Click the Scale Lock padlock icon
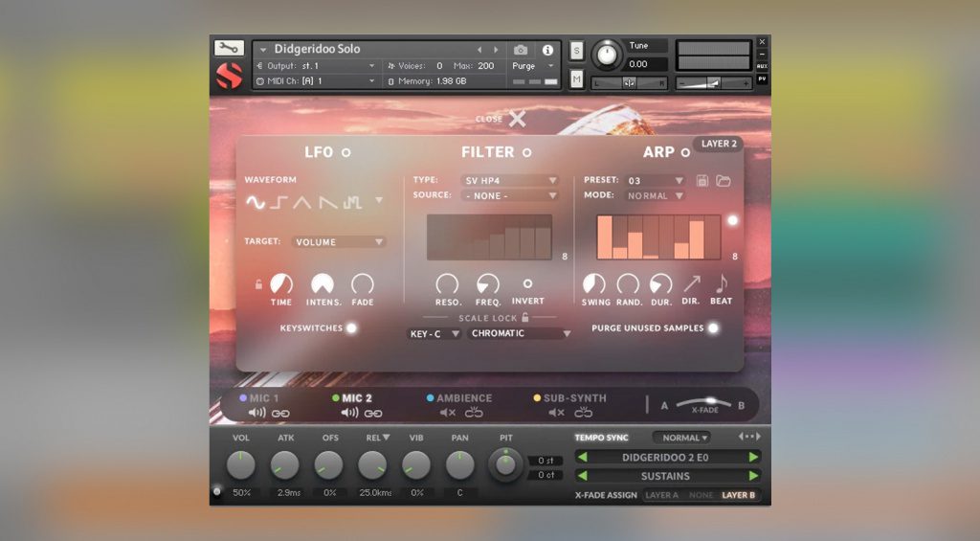This screenshot has height=541, width=980. coord(525,317)
